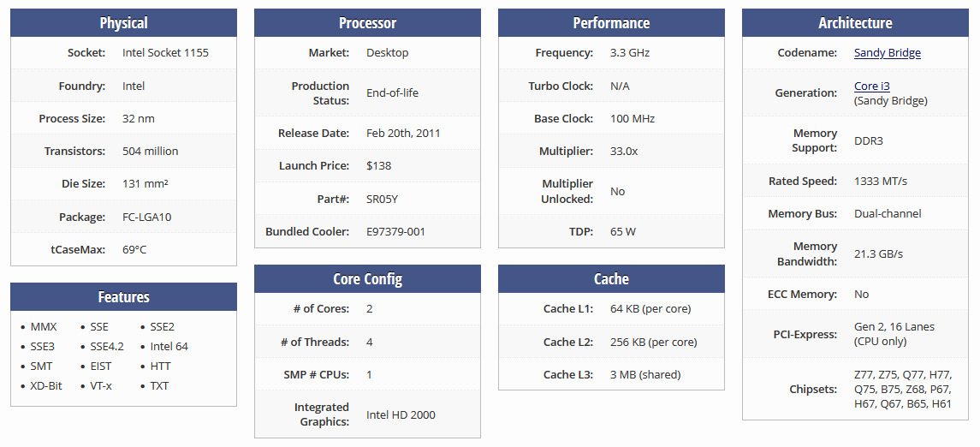The height and width of the screenshot is (447, 980).
Task: Click the Feb 20th, 2011 release date
Action: pyautogui.click(x=403, y=134)
